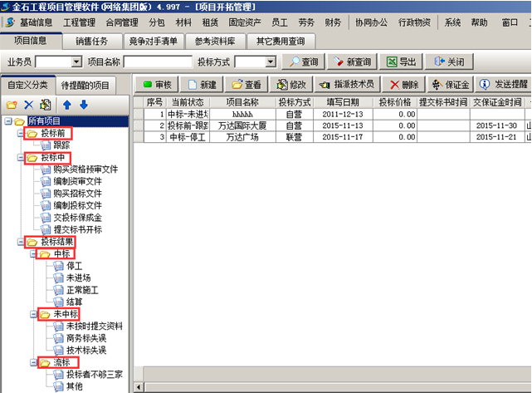Select the 正常施工 tree item

point(82,290)
